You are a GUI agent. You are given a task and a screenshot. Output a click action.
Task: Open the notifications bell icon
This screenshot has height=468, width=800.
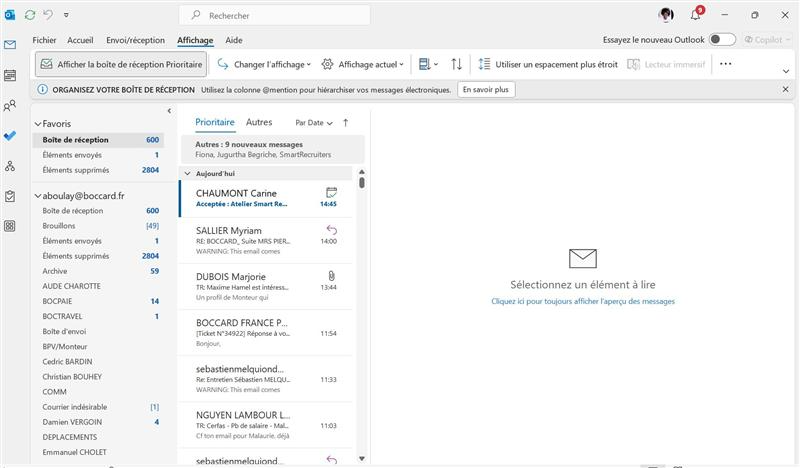point(696,14)
